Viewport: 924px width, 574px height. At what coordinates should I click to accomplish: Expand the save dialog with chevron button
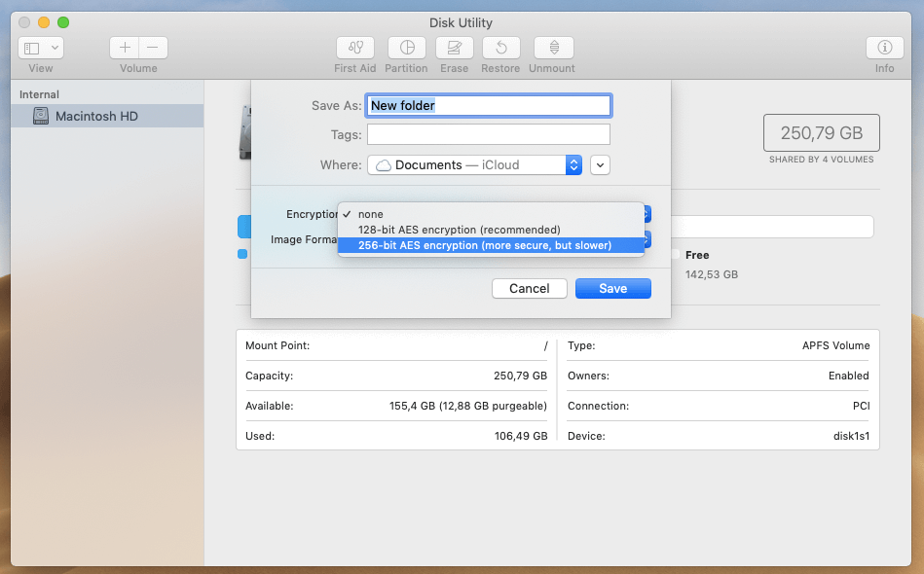click(601, 165)
